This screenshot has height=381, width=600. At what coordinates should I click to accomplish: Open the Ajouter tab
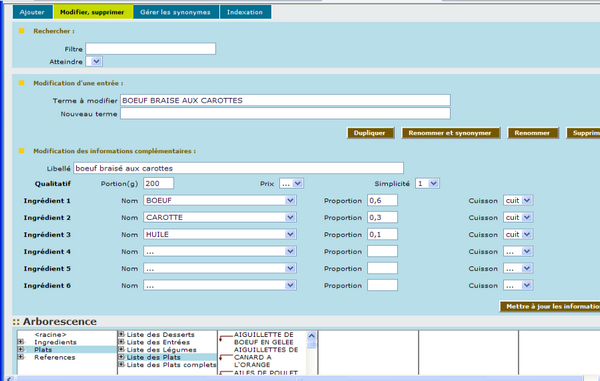(33, 12)
